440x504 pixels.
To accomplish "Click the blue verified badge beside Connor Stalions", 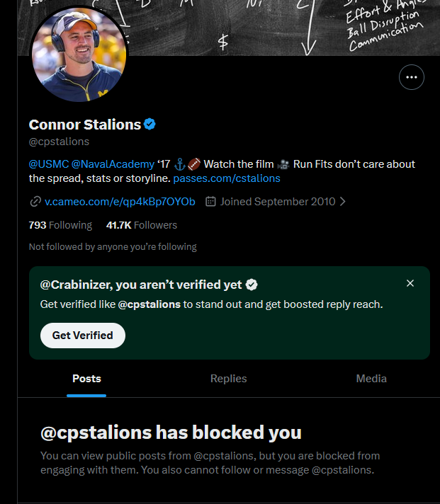I will point(150,124).
